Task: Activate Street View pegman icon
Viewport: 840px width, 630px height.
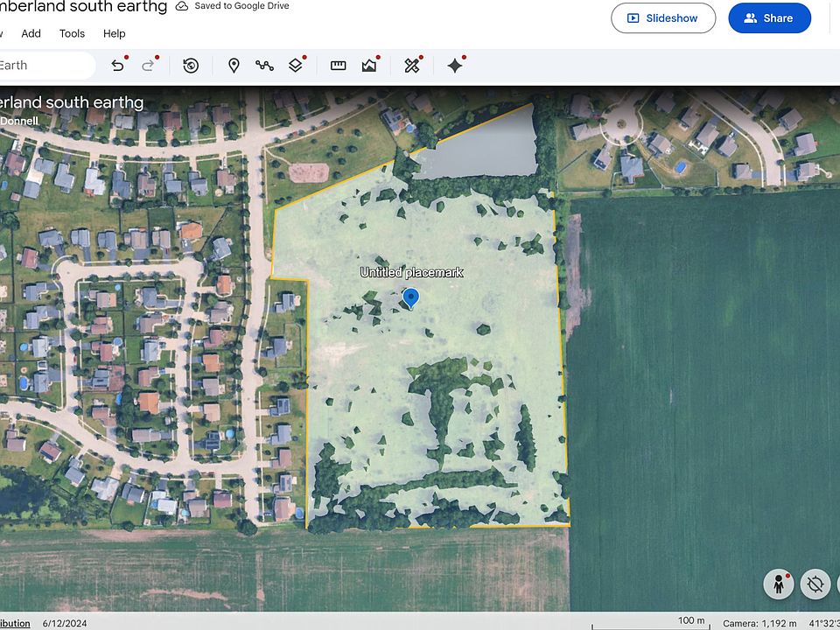Action: pyautogui.click(x=779, y=584)
